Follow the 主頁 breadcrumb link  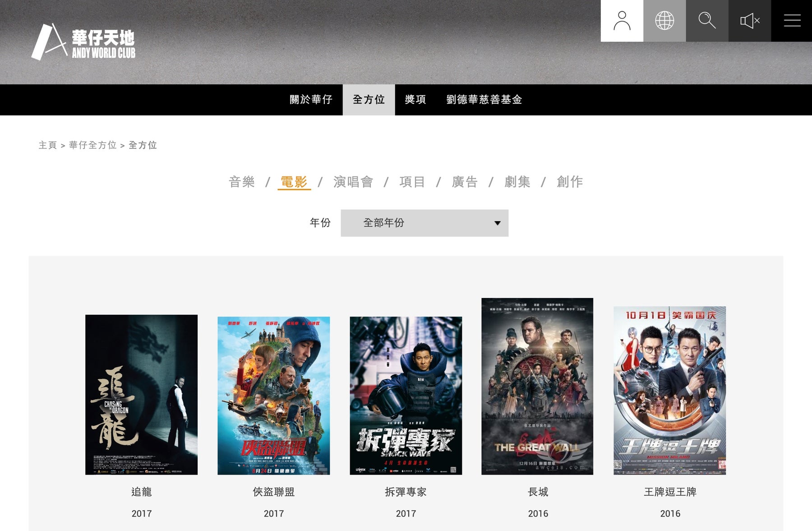[x=48, y=145]
